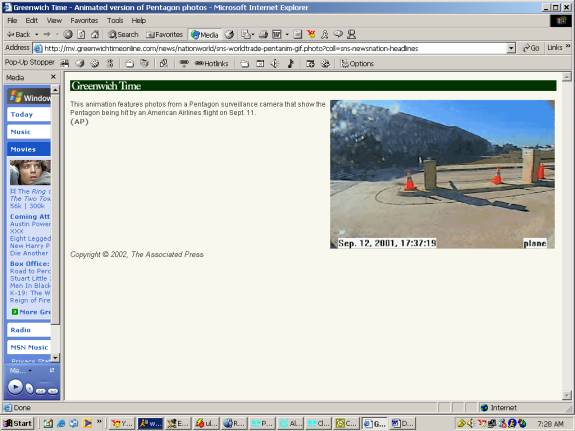Viewport: 575px width, 431px height.
Task: Click the red-and-yellow toolbar icon
Action: pos(311,34)
